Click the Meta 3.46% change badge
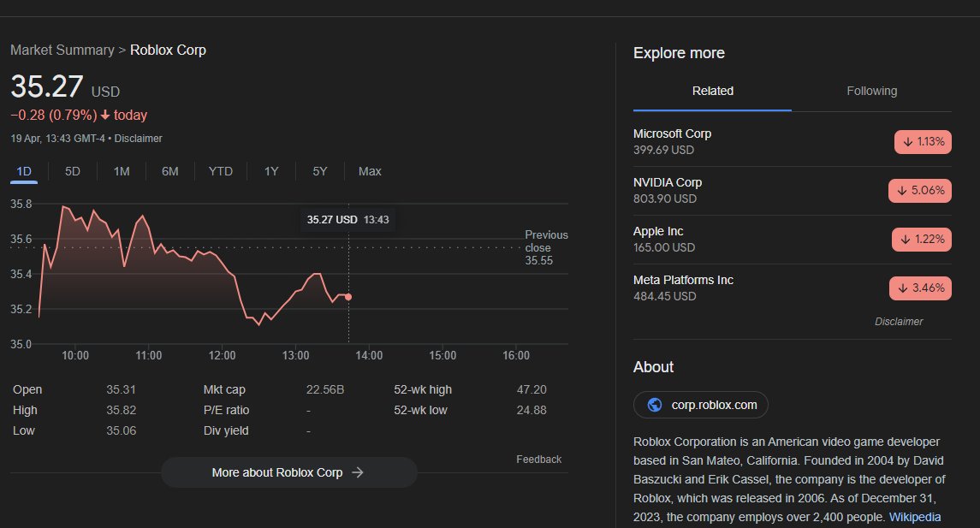The height and width of the screenshot is (528, 980). pos(921,288)
